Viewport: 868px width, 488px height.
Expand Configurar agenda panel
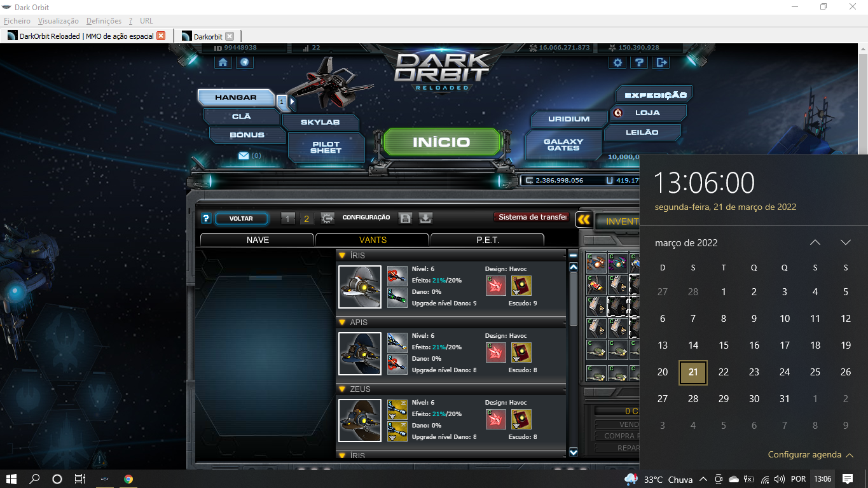coord(809,454)
